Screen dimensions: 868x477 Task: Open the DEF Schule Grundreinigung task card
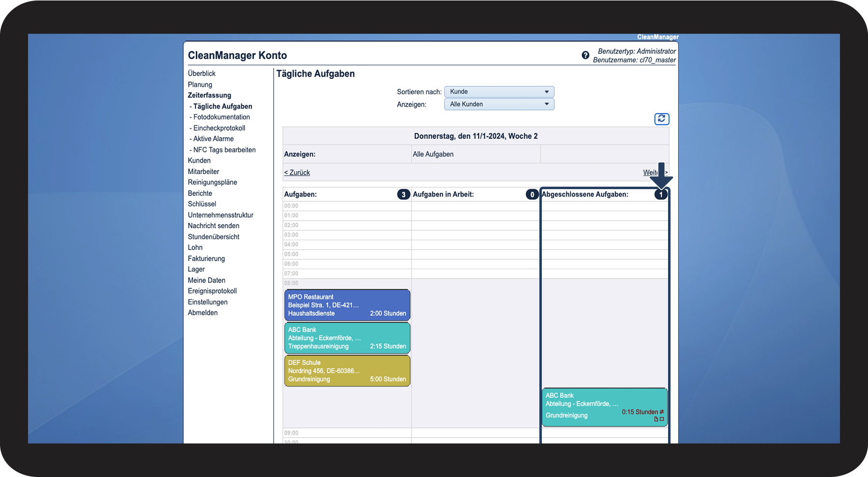(347, 371)
